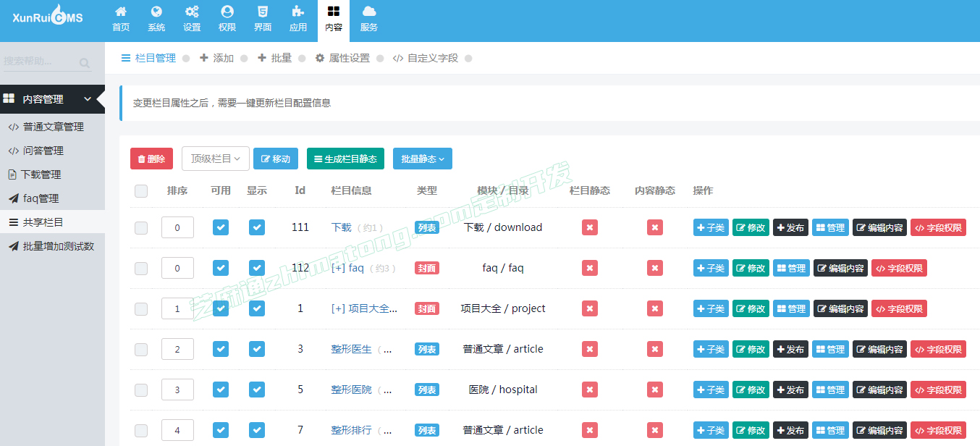The image size is (980, 446).
Task: Click the 系统 globe icon
Action: click(x=156, y=12)
